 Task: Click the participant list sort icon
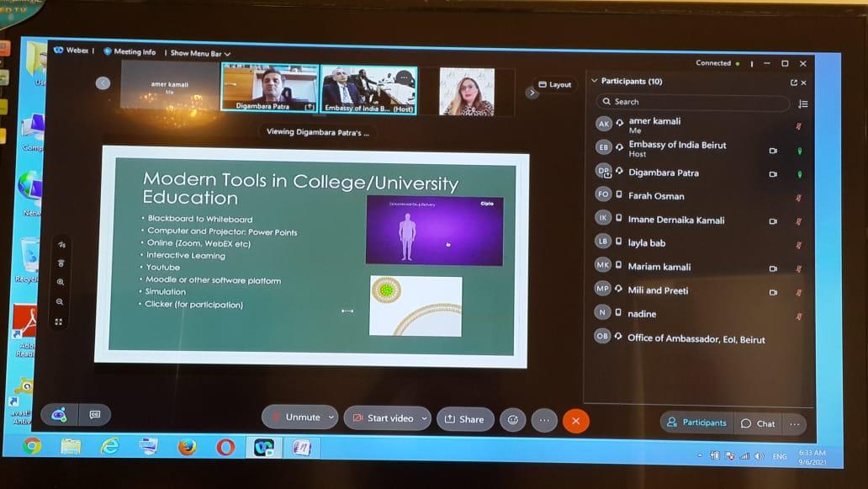point(802,104)
